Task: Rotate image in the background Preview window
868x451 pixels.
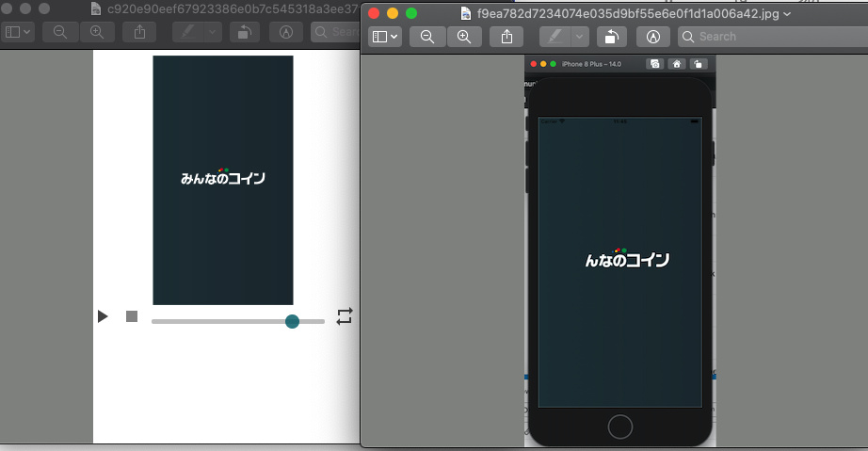Action: [x=244, y=32]
